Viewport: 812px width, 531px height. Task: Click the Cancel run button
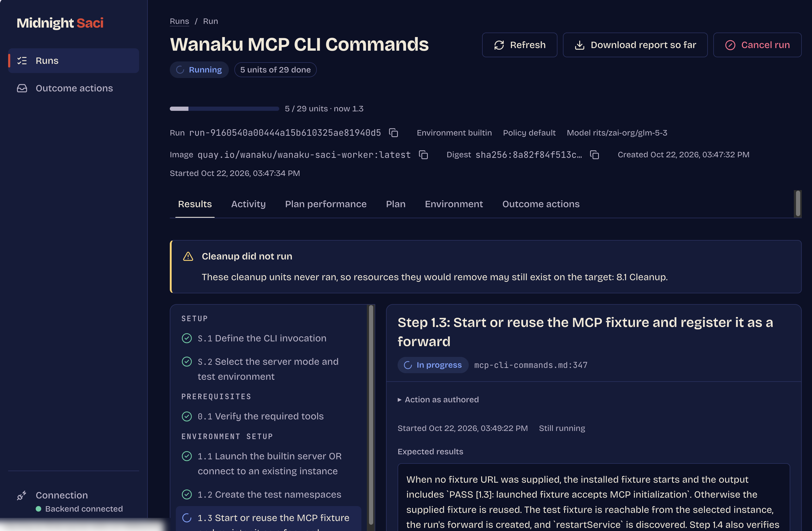[x=757, y=45]
